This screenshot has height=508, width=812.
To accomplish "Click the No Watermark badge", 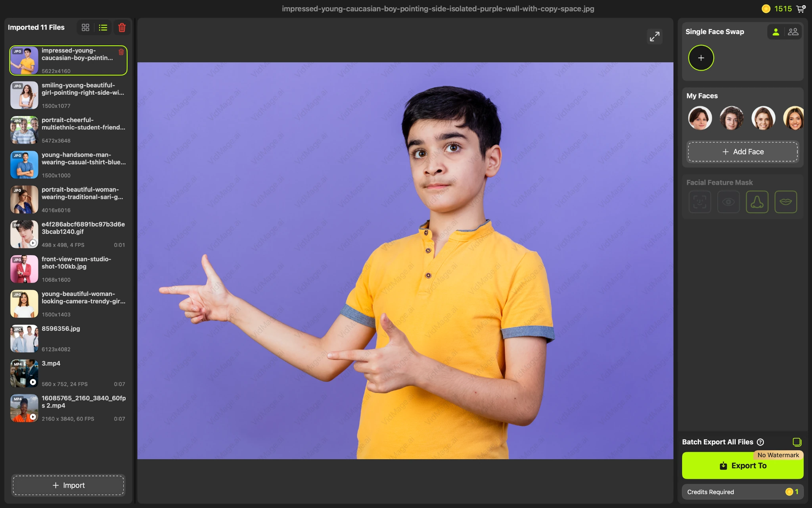I will tap(778, 455).
